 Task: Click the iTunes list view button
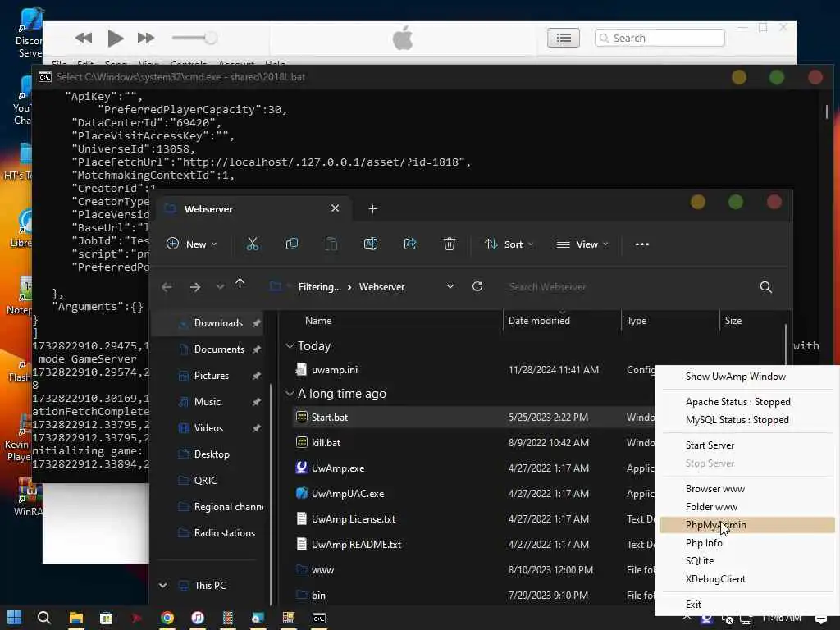coord(563,38)
